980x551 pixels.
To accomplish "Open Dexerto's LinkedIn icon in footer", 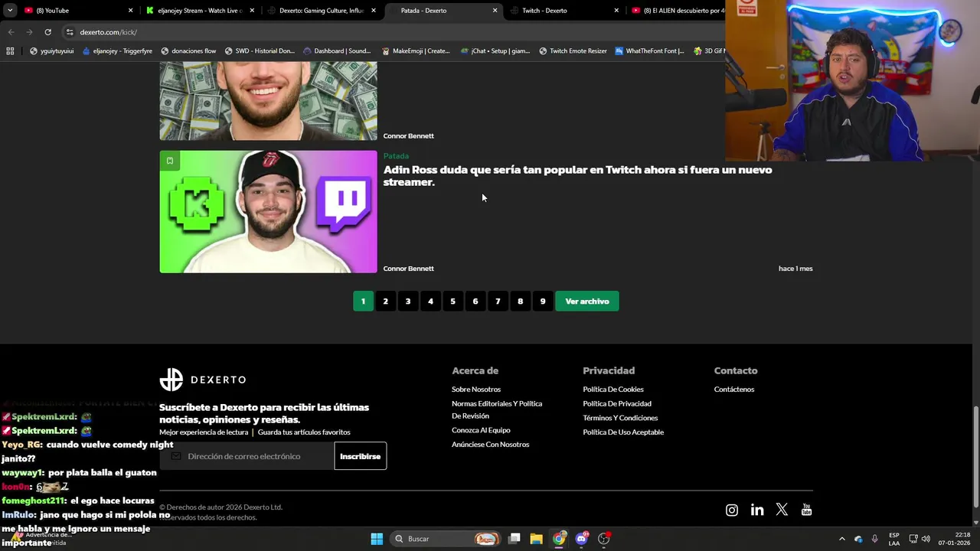I will (757, 510).
